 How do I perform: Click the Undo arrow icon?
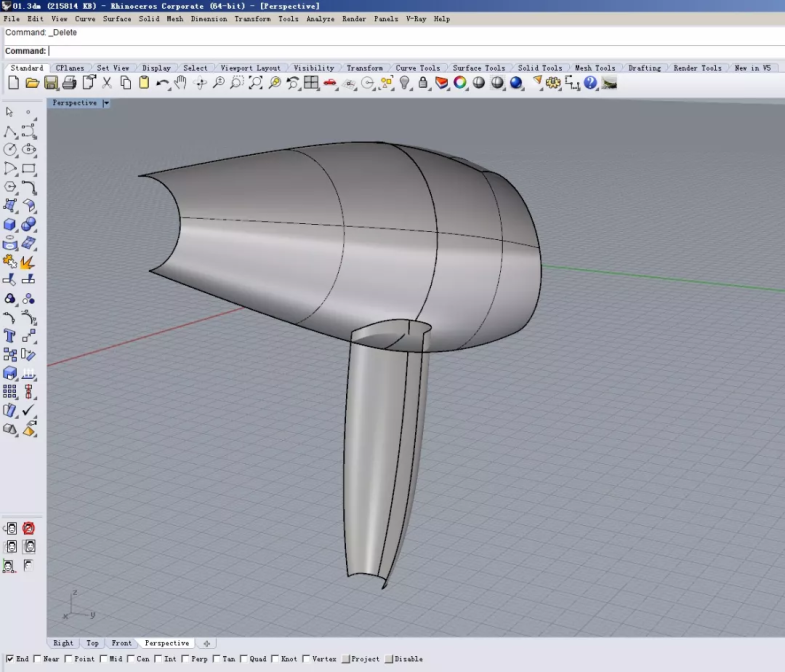[x=162, y=83]
